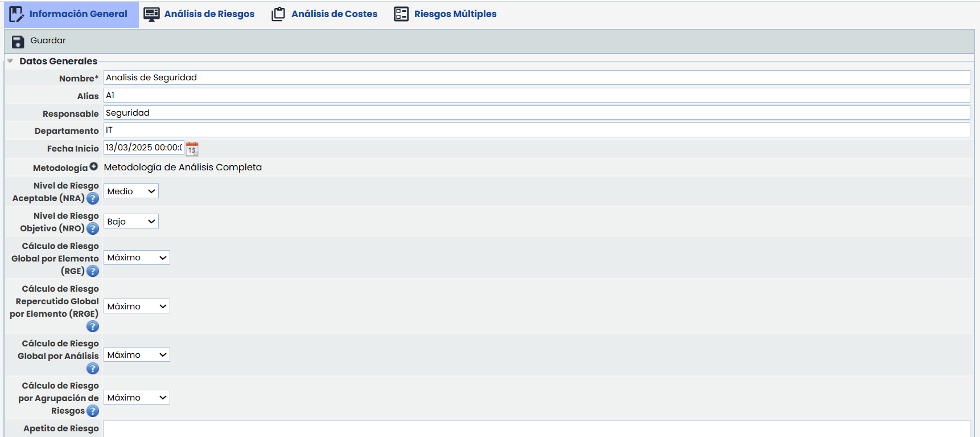
Task: Show help for Riesgo Global por Elemento (RGE)
Action: (93, 271)
